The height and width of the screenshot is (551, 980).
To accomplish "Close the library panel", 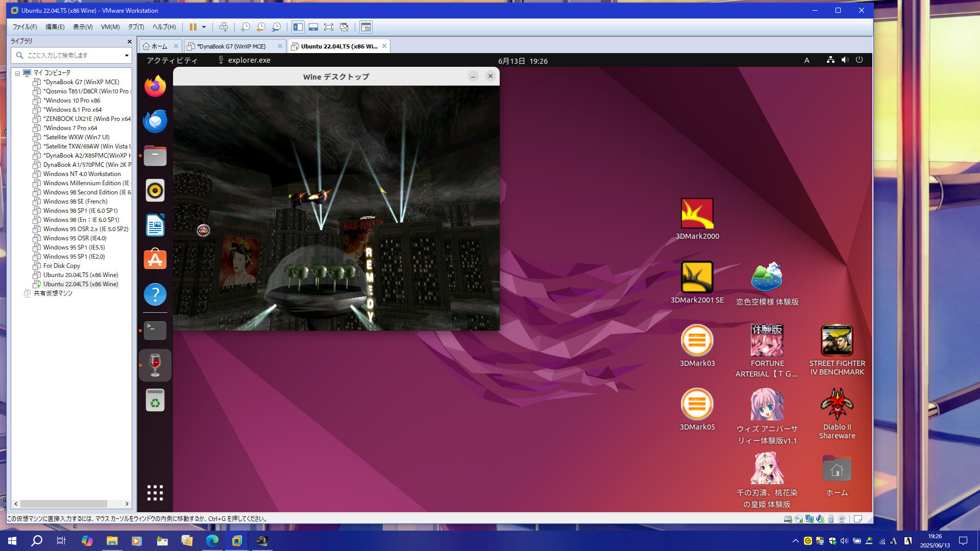I will point(129,41).
